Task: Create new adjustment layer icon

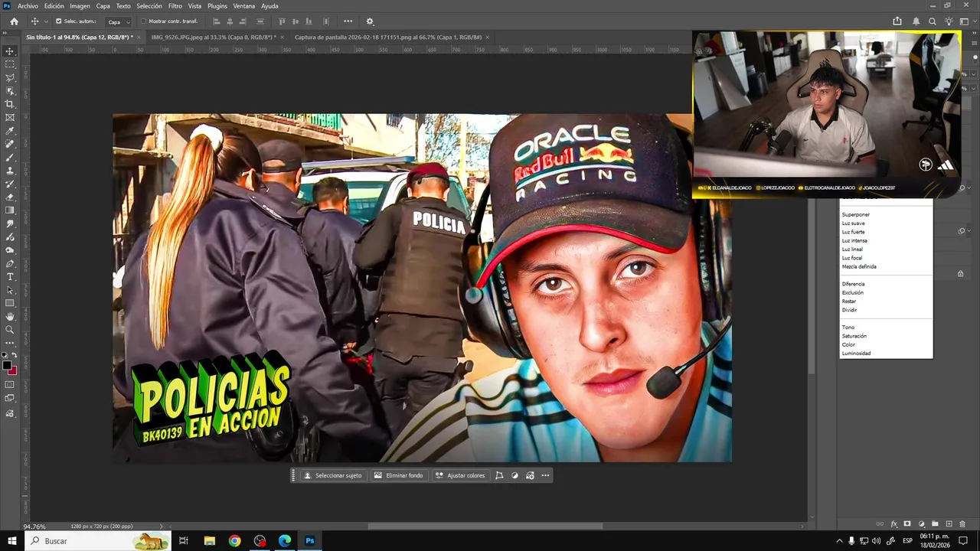Action: 921,524
